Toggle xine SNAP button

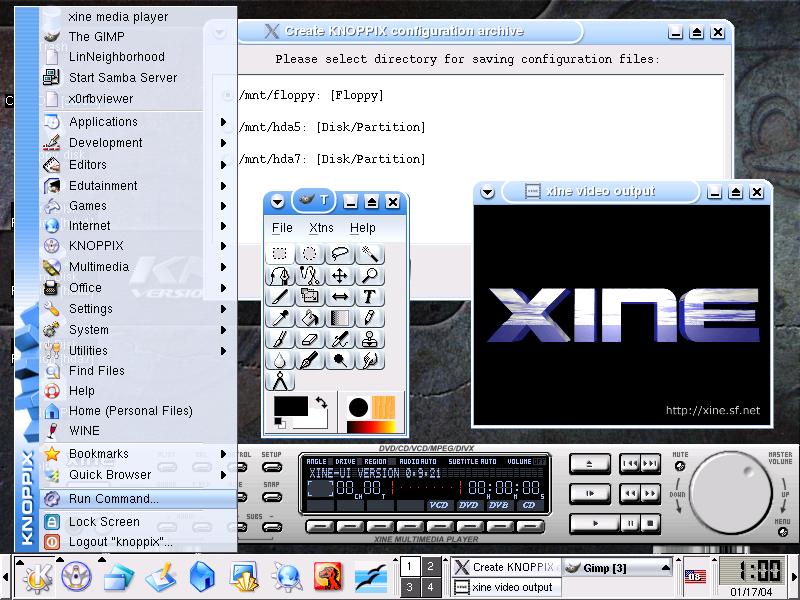(271, 497)
